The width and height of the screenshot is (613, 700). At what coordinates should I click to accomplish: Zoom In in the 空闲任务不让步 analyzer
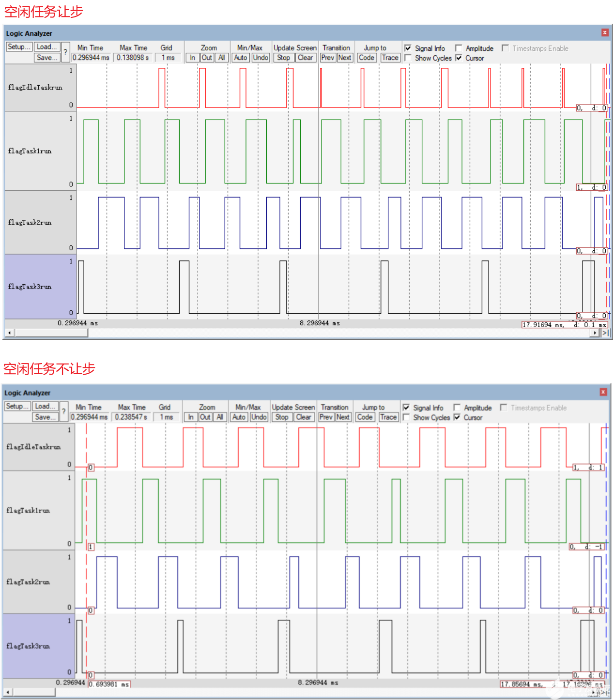coord(191,417)
